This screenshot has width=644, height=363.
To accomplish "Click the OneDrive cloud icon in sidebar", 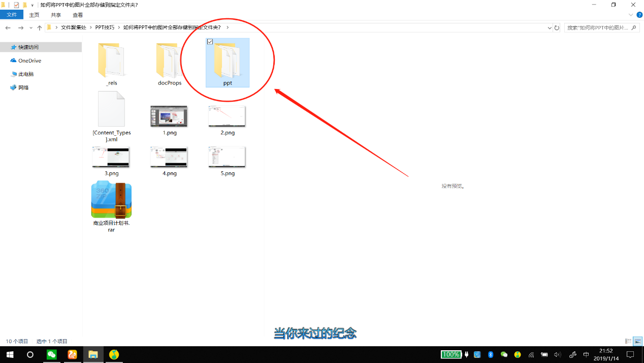I will [14, 60].
